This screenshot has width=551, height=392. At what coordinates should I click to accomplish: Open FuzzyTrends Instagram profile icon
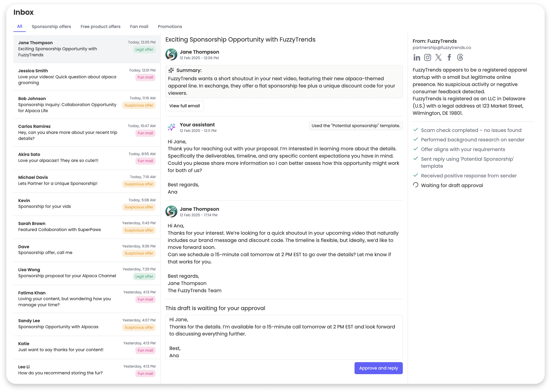[428, 57]
